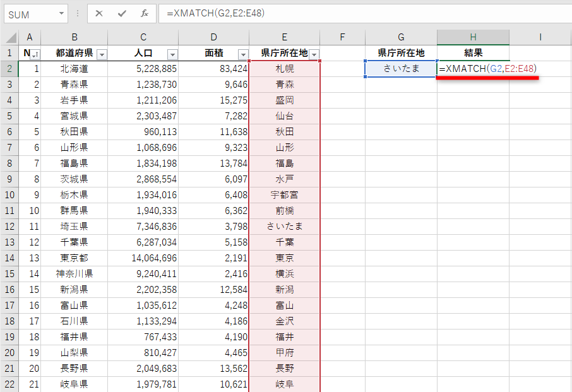Click the cell 札幌
Image resolution: width=572 pixels, height=392 pixels.
tap(285, 69)
